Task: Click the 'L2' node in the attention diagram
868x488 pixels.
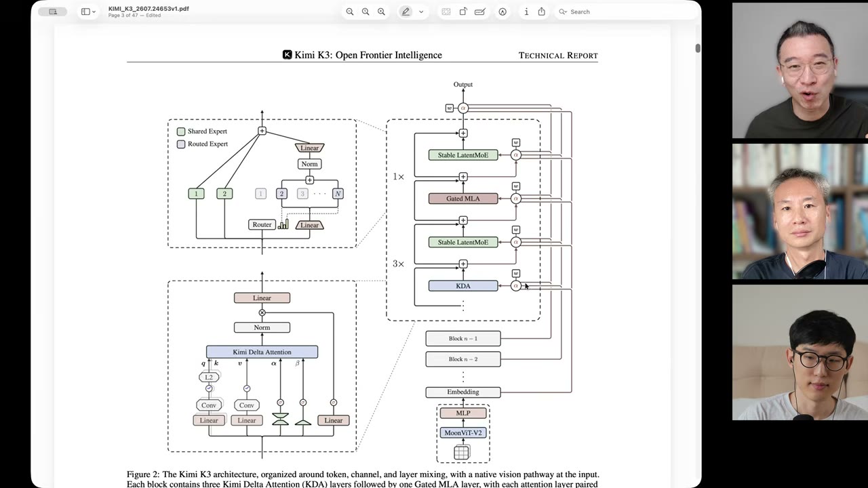Action: pyautogui.click(x=209, y=378)
